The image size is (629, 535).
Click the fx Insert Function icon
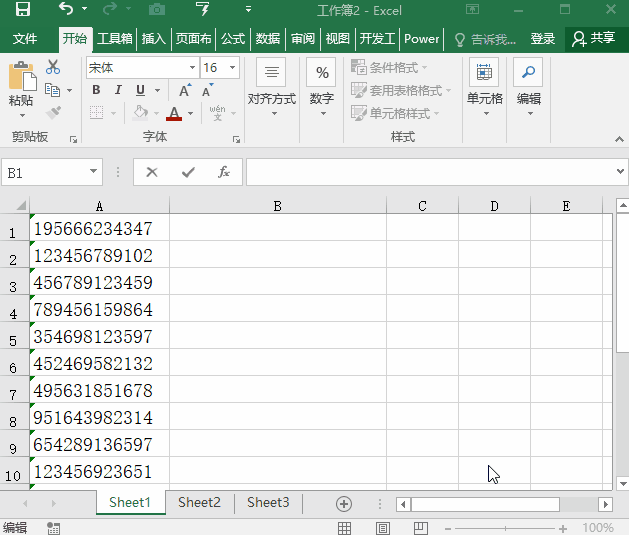coord(223,172)
